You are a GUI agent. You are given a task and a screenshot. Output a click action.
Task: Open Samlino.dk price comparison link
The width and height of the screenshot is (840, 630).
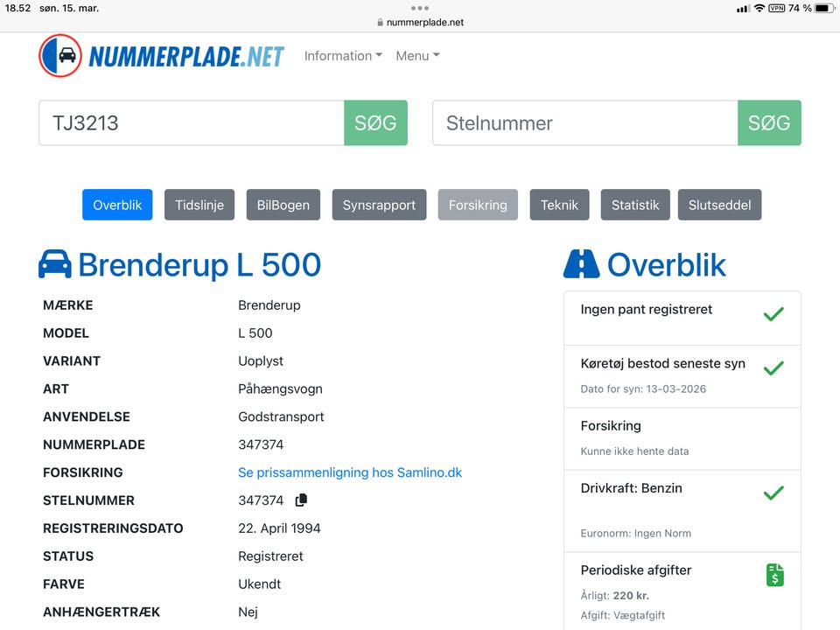[x=350, y=472]
